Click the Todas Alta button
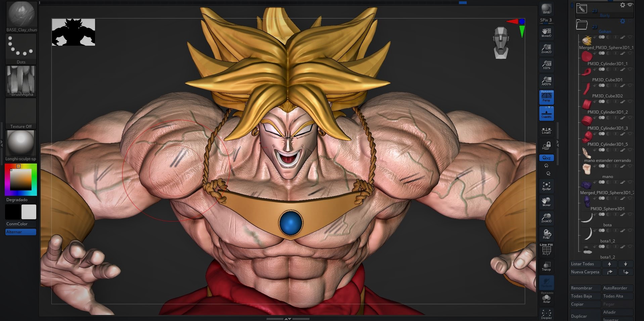 point(617,296)
